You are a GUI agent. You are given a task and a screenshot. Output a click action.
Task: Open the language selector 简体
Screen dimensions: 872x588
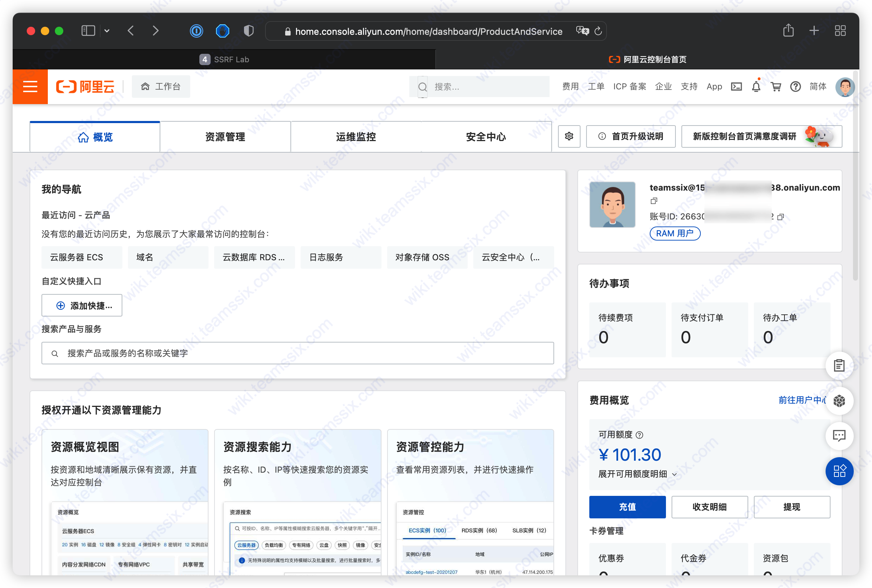tap(817, 87)
